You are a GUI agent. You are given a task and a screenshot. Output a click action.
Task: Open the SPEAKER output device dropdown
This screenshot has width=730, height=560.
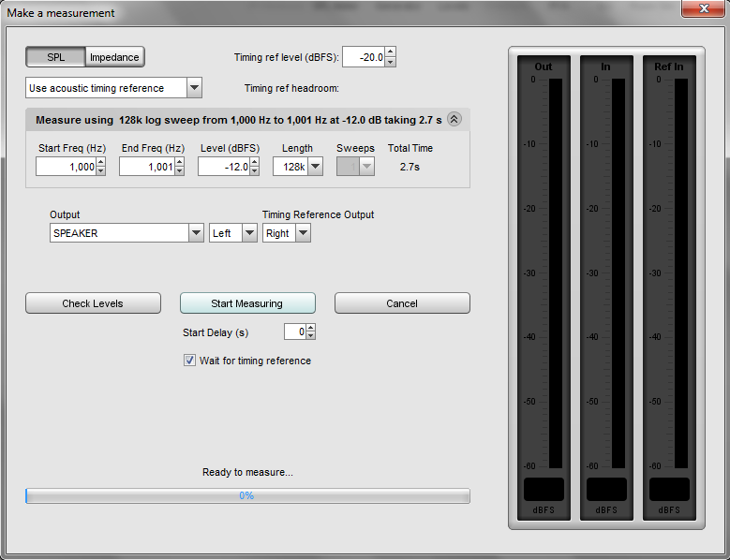pos(196,233)
